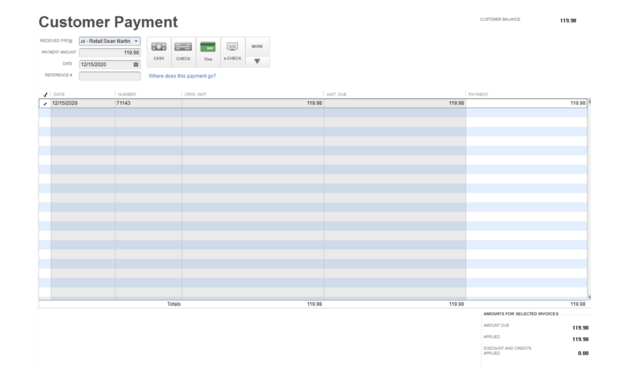The width and height of the screenshot is (618, 369).
Task: Click the Reference # input field
Action: [110, 76]
